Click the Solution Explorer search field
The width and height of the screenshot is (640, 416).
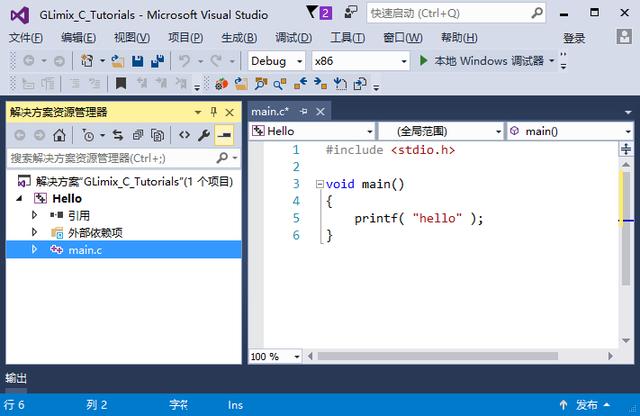coord(124,158)
